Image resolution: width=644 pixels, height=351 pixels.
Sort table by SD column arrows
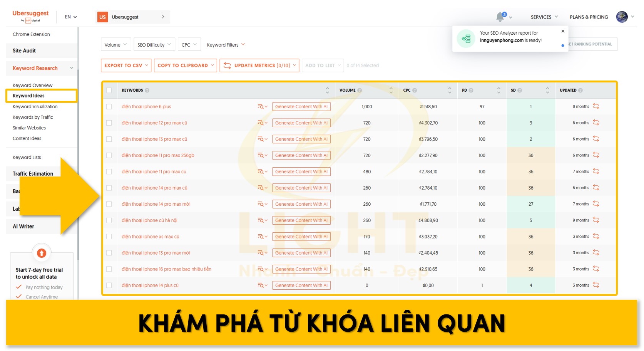547,90
